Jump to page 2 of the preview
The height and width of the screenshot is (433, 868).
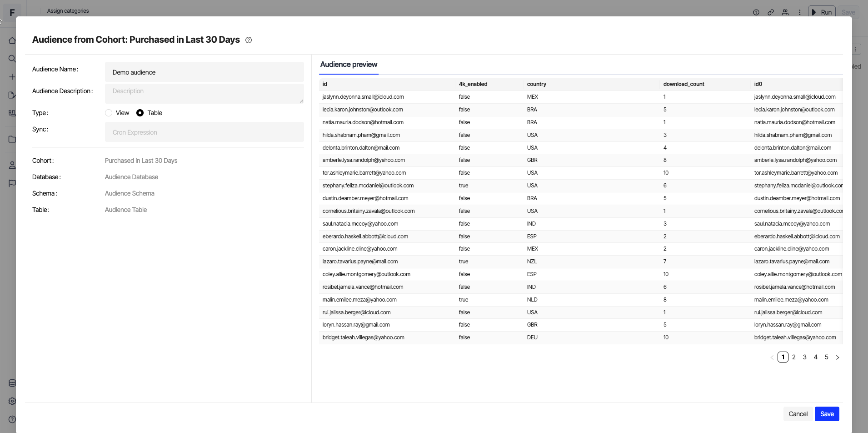tap(794, 357)
